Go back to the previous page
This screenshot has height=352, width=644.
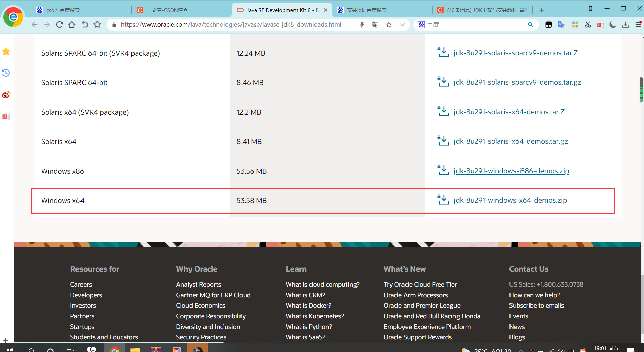click(34, 25)
